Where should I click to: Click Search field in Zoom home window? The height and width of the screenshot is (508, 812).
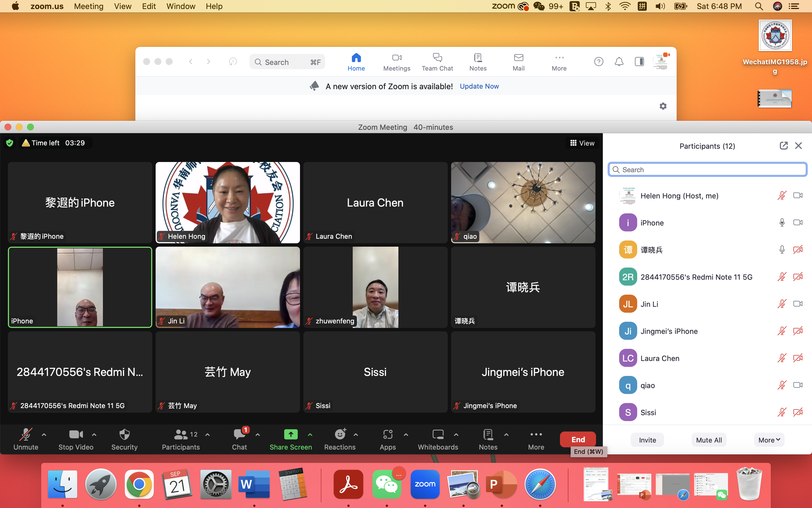click(287, 62)
